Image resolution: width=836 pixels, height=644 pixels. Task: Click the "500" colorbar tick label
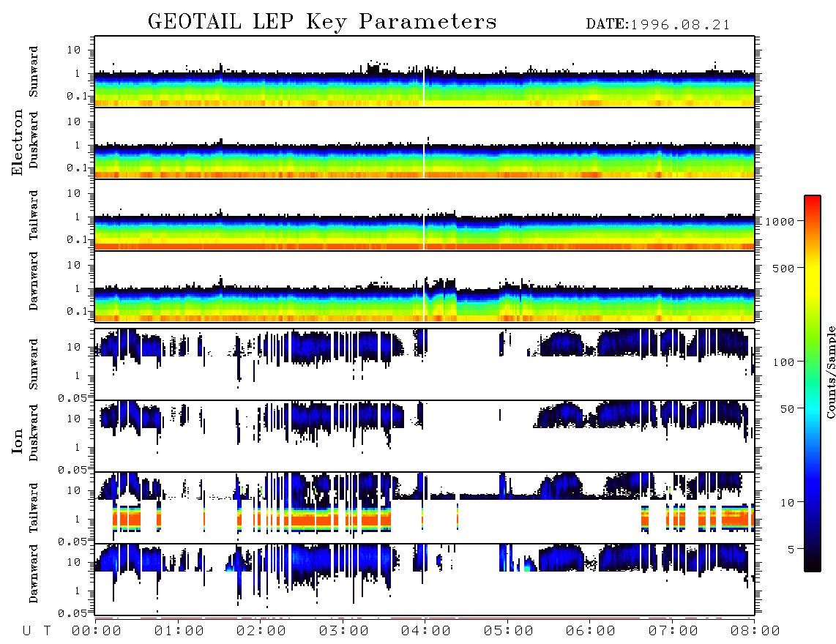(783, 269)
